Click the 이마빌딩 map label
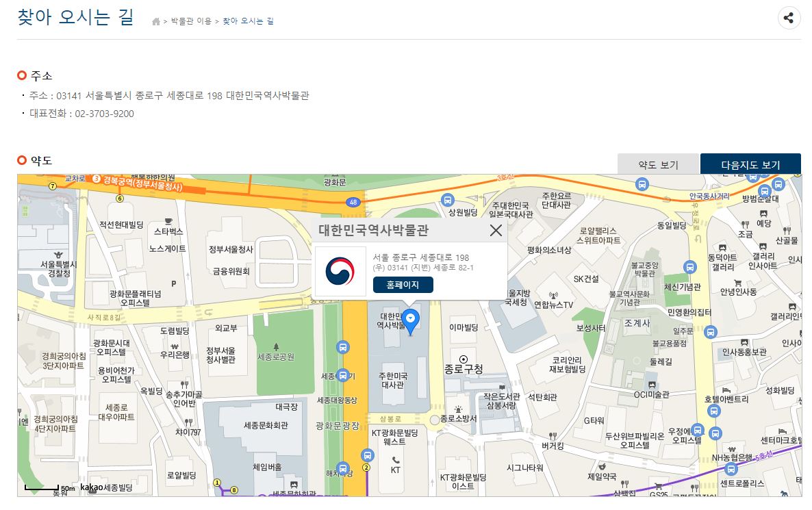This screenshot has height=510, width=812. tap(464, 327)
